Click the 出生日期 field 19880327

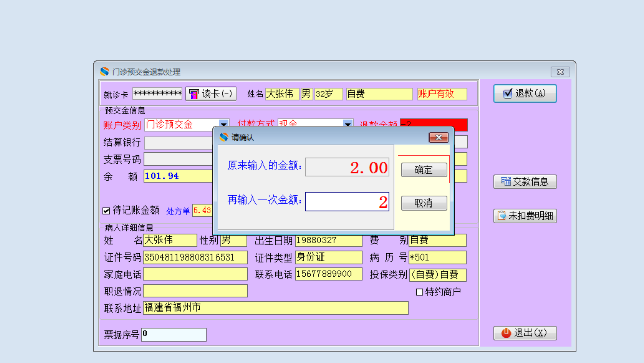click(329, 240)
